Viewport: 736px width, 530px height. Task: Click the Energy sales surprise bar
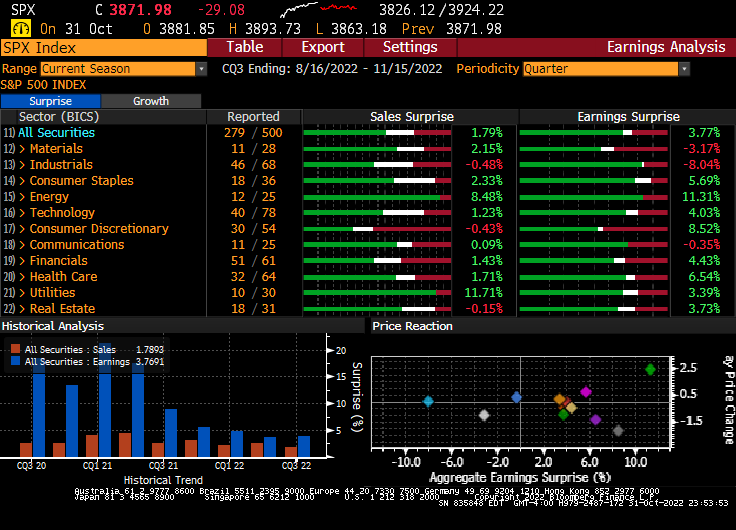point(377,198)
